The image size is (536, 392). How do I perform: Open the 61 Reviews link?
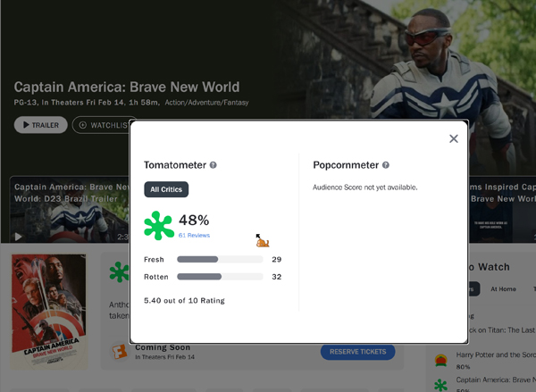point(194,235)
